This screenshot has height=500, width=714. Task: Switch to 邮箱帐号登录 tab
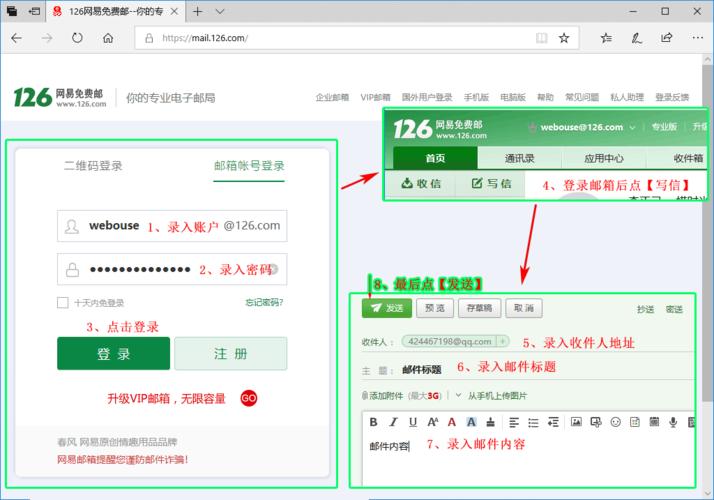249,166
